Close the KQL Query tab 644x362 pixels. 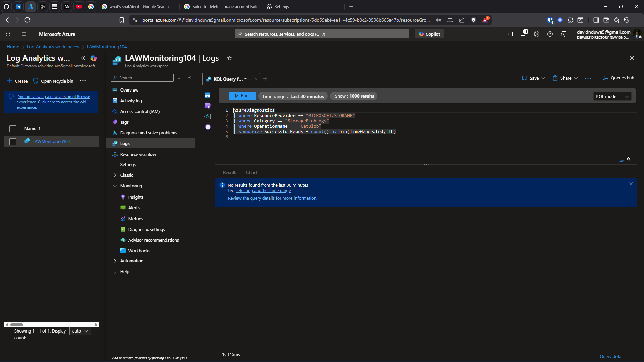pos(256,79)
